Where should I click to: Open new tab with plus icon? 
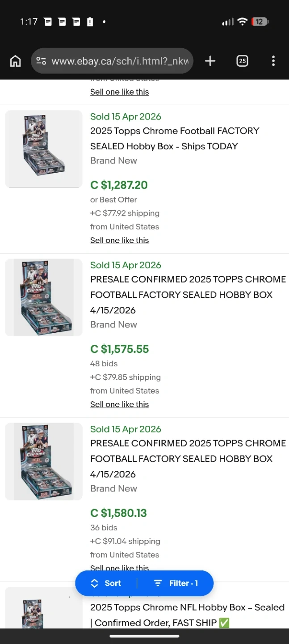210,61
